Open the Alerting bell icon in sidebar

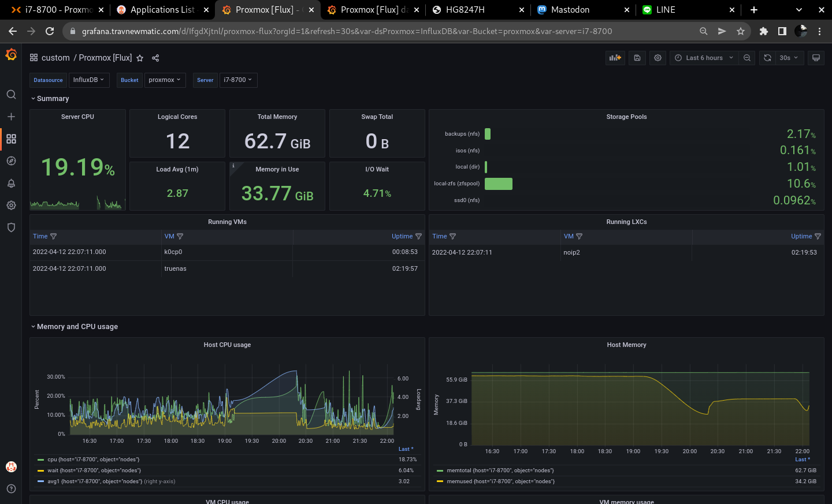click(11, 183)
